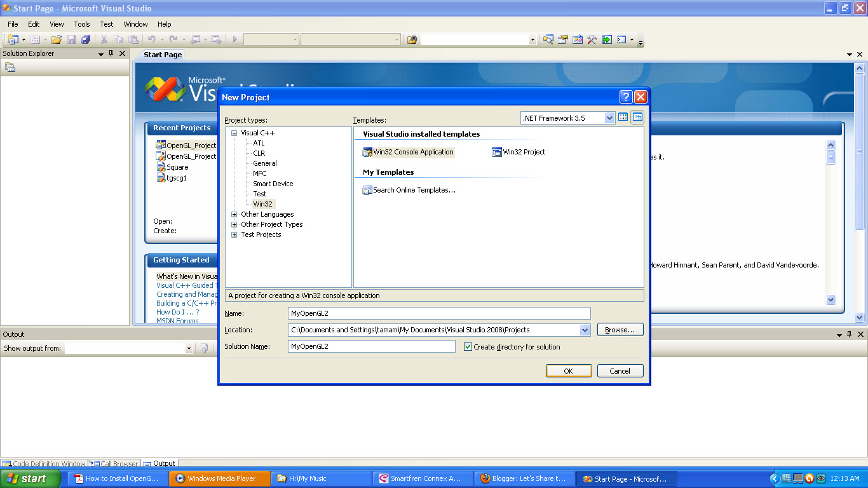This screenshot has width=868, height=488.
Task: Select the Win32 Console Application template
Action: 408,152
